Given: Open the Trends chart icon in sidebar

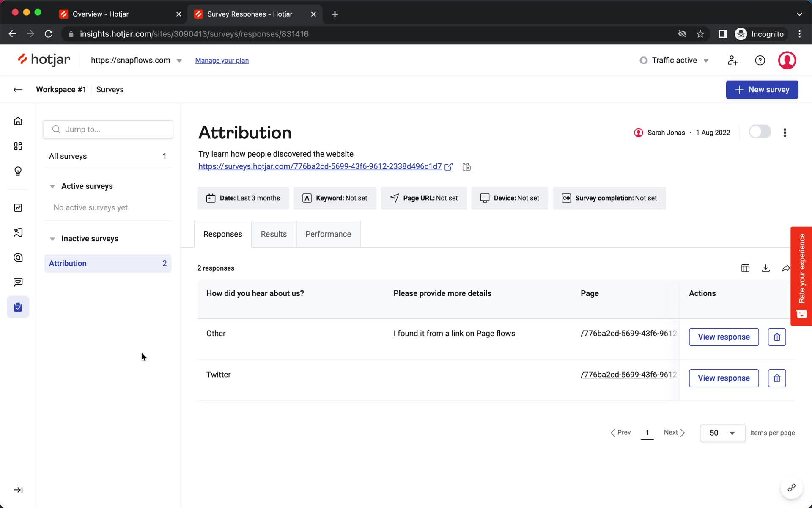Looking at the screenshot, I should click(18, 208).
